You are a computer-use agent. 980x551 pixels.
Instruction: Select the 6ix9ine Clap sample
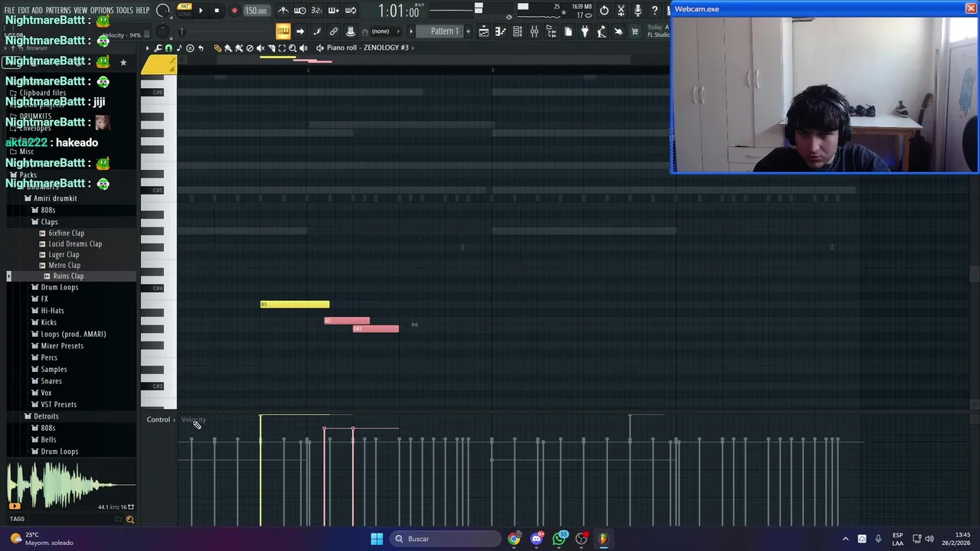tap(66, 233)
